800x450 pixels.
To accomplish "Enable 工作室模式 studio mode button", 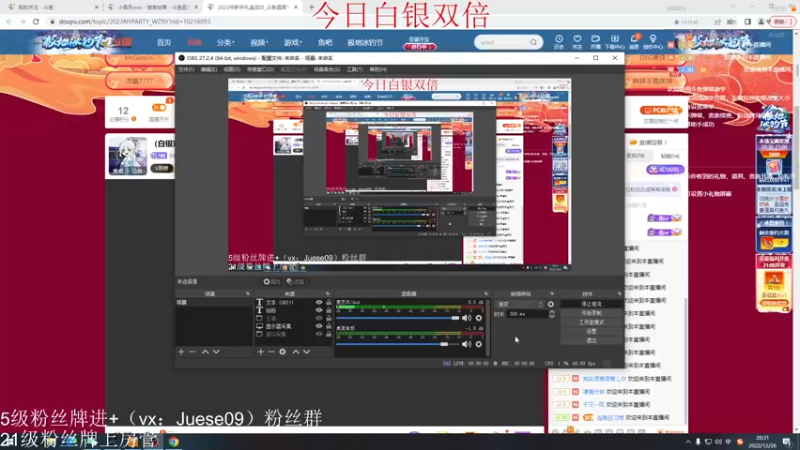I will 591,322.
